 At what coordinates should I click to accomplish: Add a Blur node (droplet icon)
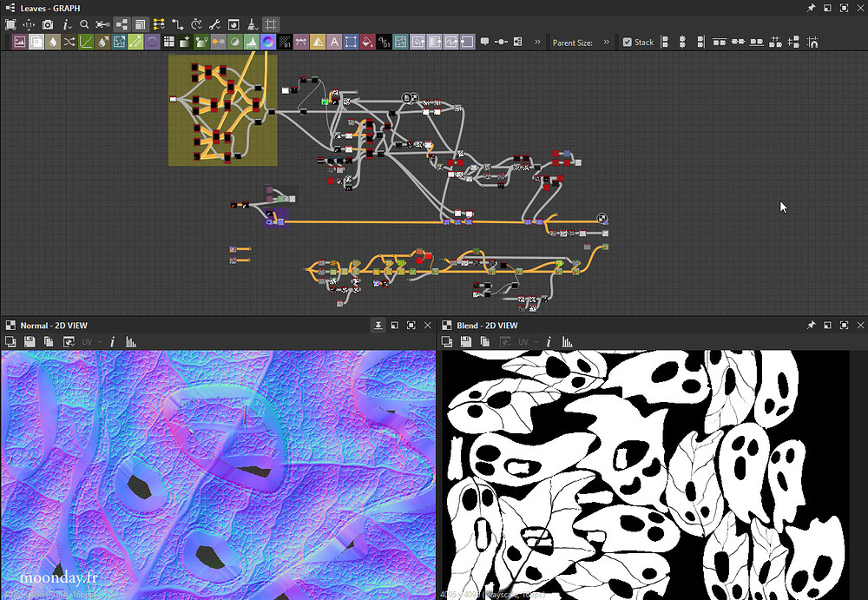coord(53,42)
